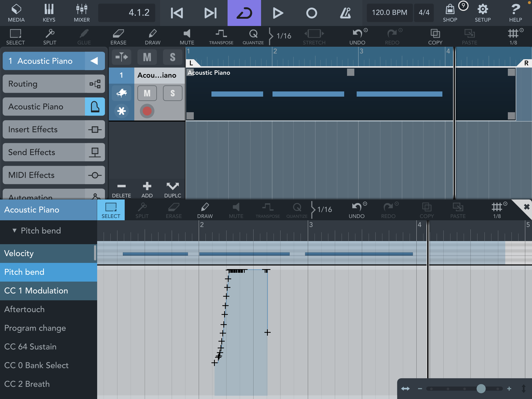Choose the editor DRAW tool
Screen dimensions: 532x399
(x=205, y=210)
